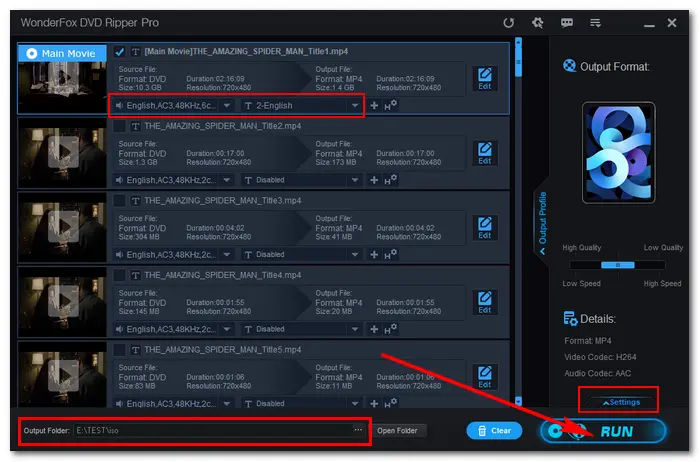700x462 pixels.
Task: Rename Title5 using the T icon
Action: pos(136,350)
